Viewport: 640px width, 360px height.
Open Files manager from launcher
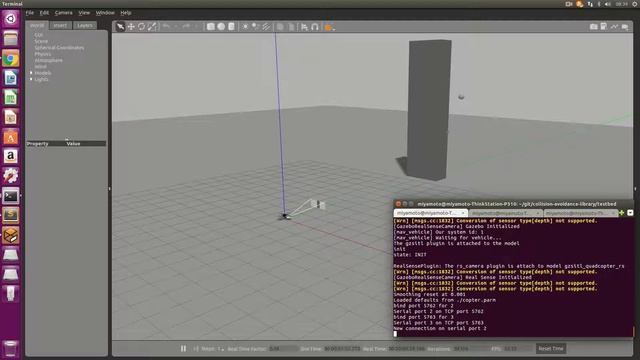(x=11, y=39)
